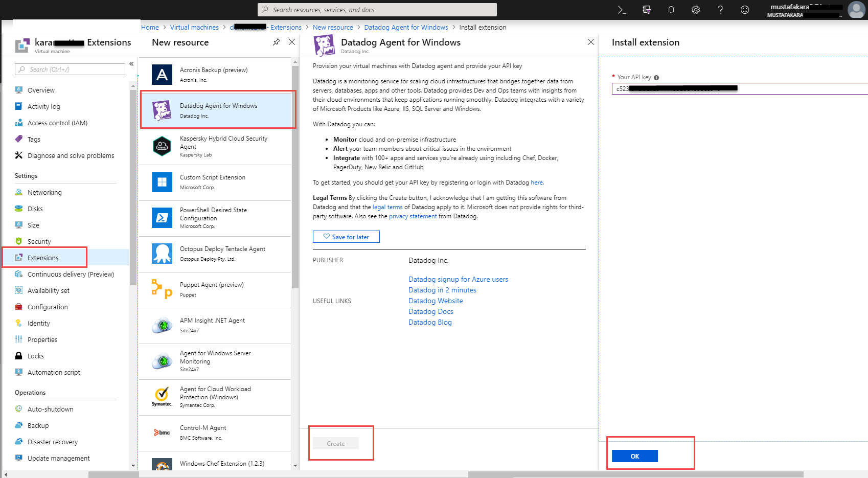The height and width of the screenshot is (478, 868).
Task: Open Overview in sidebar
Action: click(41, 90)
